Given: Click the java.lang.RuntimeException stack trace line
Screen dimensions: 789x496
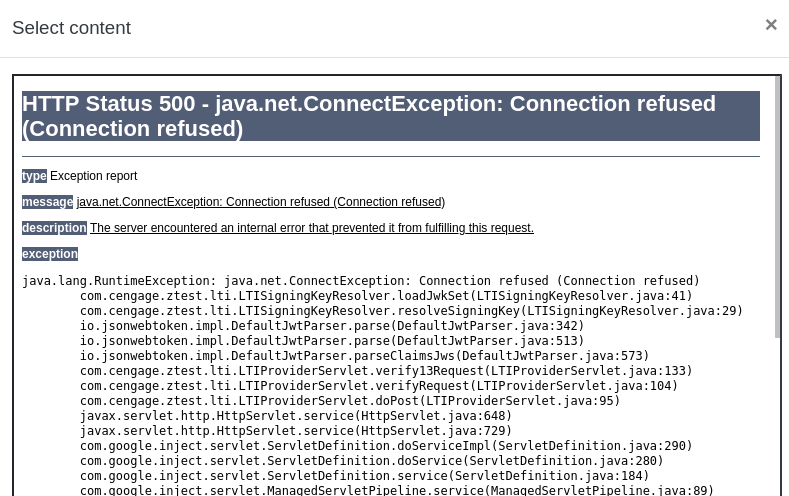Looking at the screenshot, I should point(361,281).
